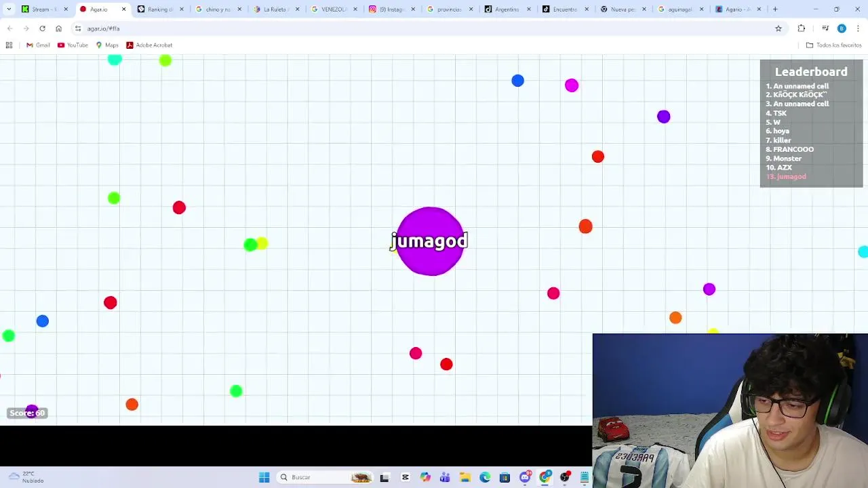
Task: Click the Leaderboard title
Action: [811, 72]
